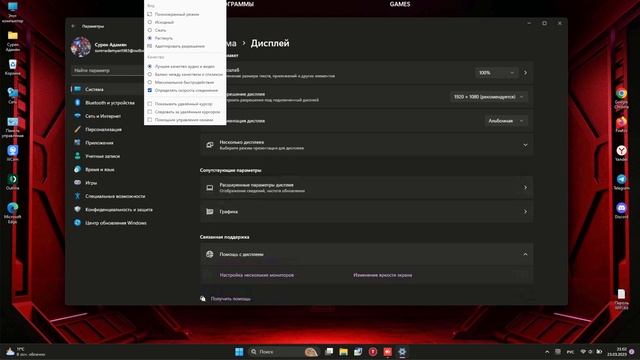Open the Графика settings row

pyautogui.click(x=367, y=211)
